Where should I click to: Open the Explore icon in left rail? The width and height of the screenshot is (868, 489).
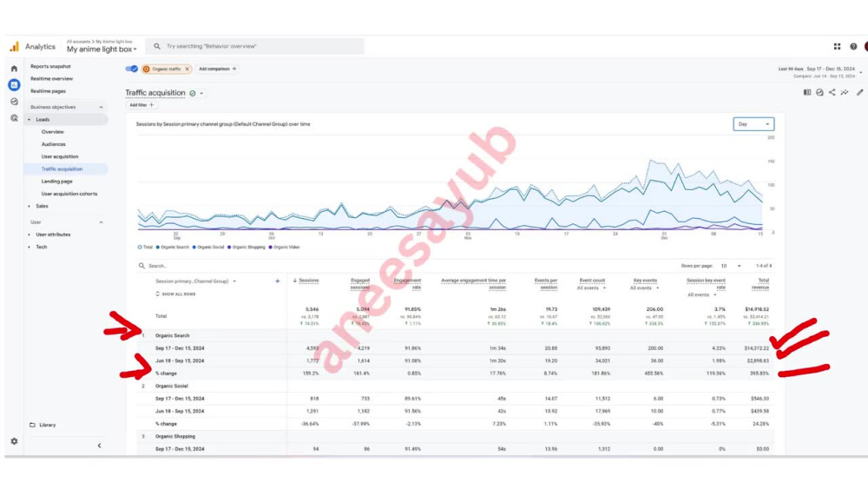[15, 102]
